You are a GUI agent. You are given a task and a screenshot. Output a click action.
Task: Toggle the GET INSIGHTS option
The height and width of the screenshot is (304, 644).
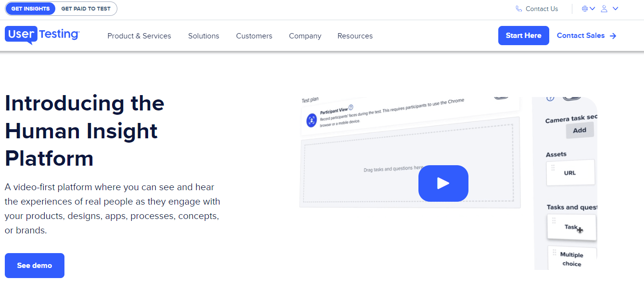(x=30, y=8)
